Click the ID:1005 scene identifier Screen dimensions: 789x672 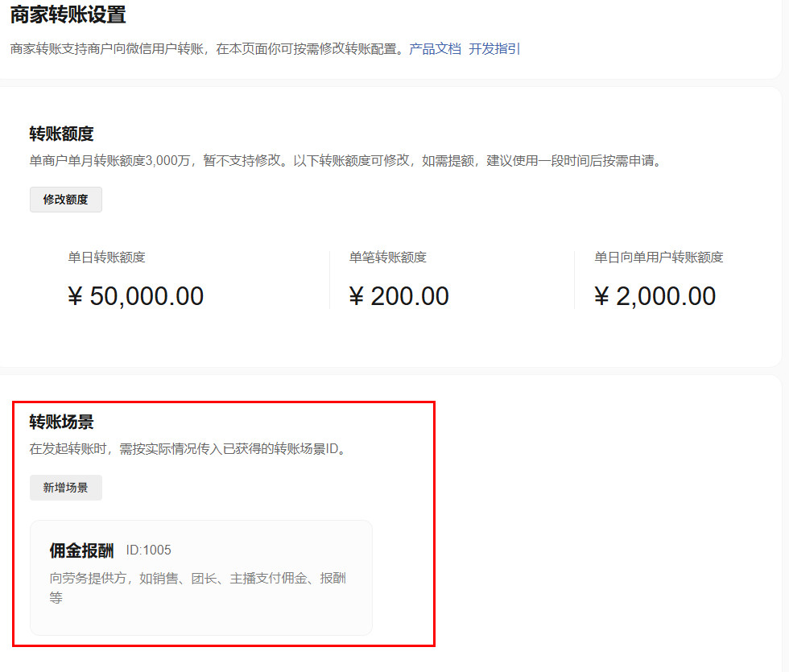148,550
